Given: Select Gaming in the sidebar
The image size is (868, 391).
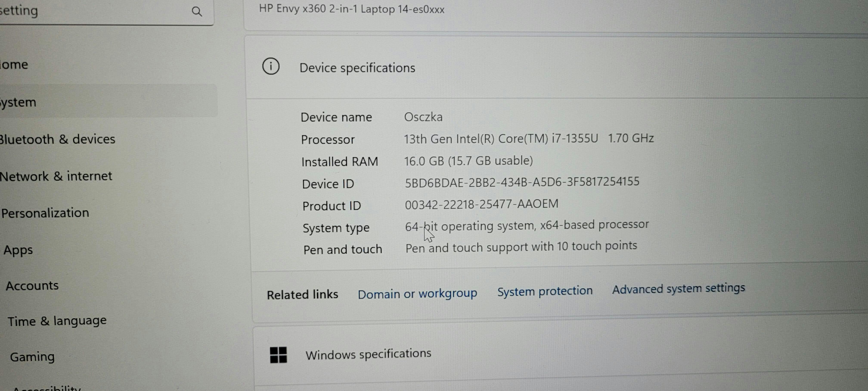Looking at the screenshot, I should [32, 357].
